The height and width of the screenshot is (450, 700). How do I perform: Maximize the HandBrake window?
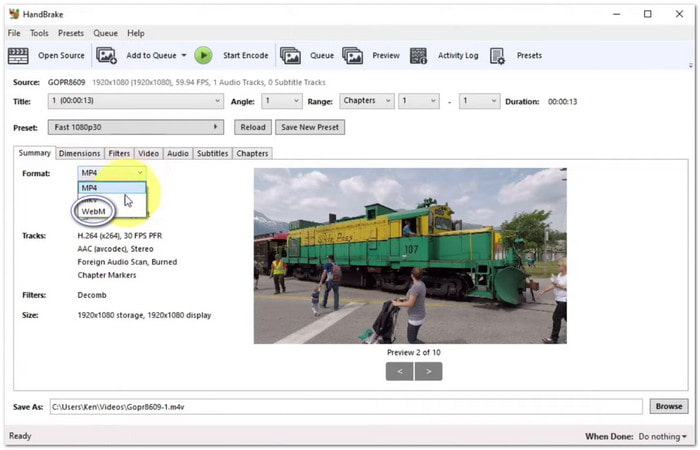648,14
